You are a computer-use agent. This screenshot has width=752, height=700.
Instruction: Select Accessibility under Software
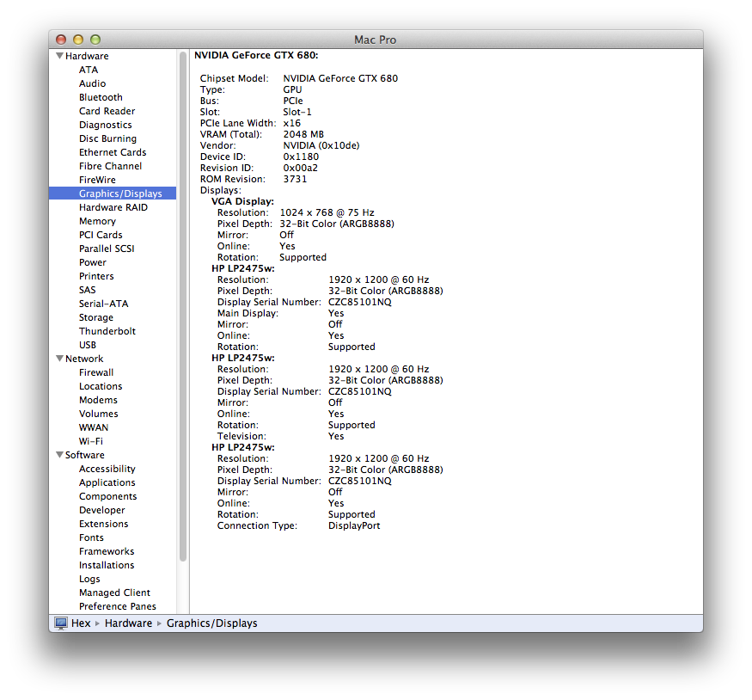107,469
